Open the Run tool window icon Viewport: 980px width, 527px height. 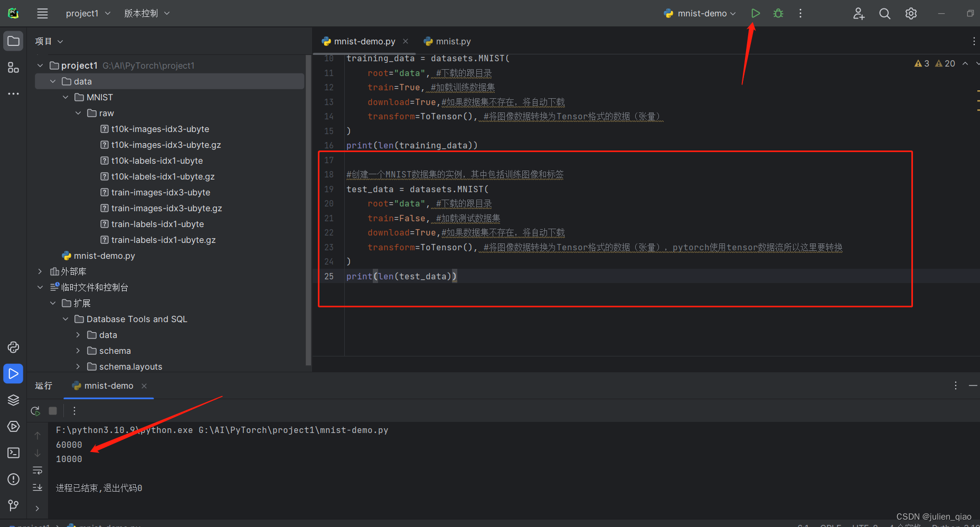pyautogui.click(x=13, y=373)
